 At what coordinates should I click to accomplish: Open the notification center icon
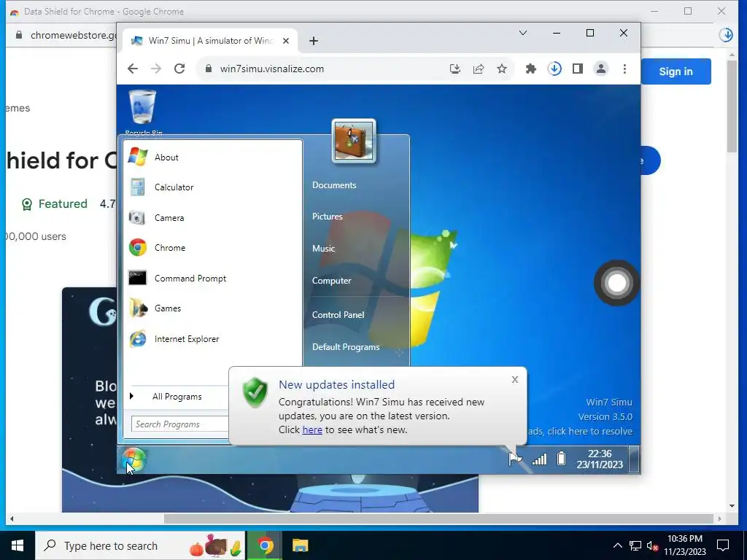(723, 545)
